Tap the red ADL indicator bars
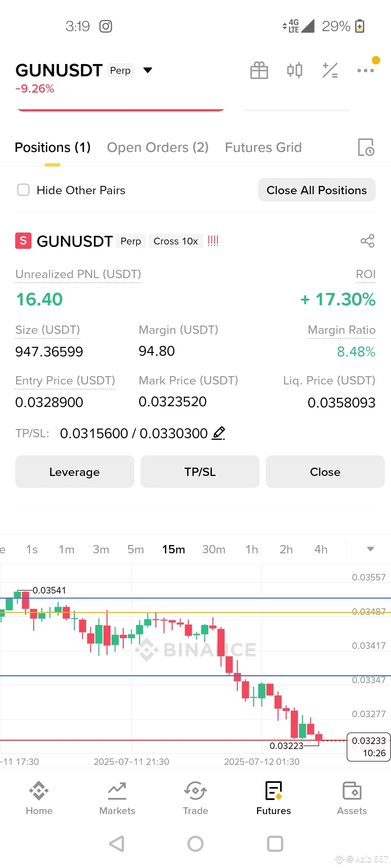This screenshot has height=868, width=391. (x=213, y=241)
